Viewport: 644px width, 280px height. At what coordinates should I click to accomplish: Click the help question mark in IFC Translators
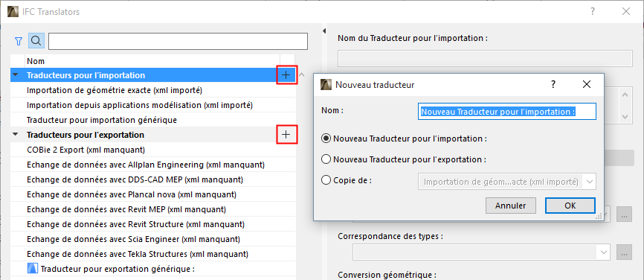[593, 11]
